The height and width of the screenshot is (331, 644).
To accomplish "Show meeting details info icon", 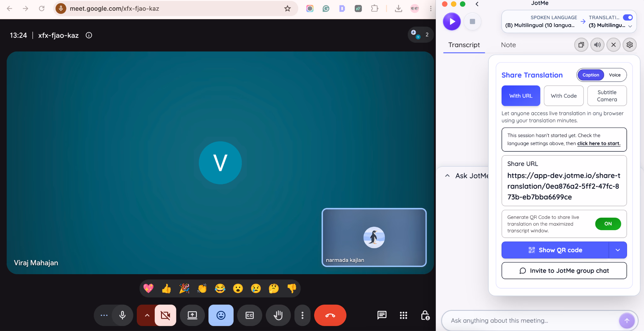I will click(89, 35).
